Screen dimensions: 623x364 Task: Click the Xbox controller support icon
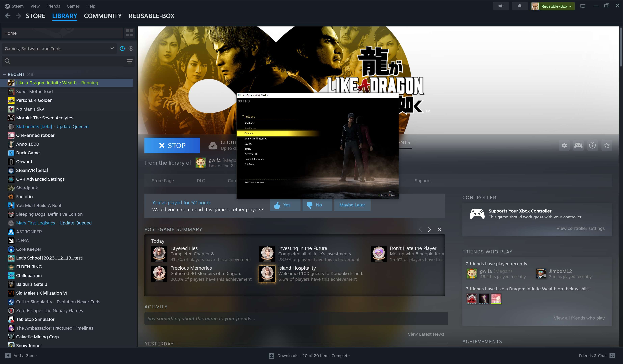(477, 214)
